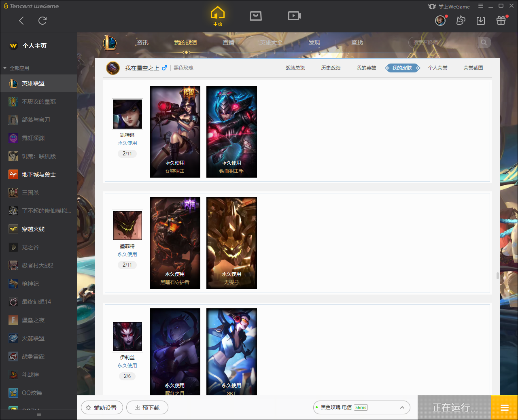Screen dimensions: 518x420
Task: Open 最终幻想14 in sidebar
Action: coord(38,302)
